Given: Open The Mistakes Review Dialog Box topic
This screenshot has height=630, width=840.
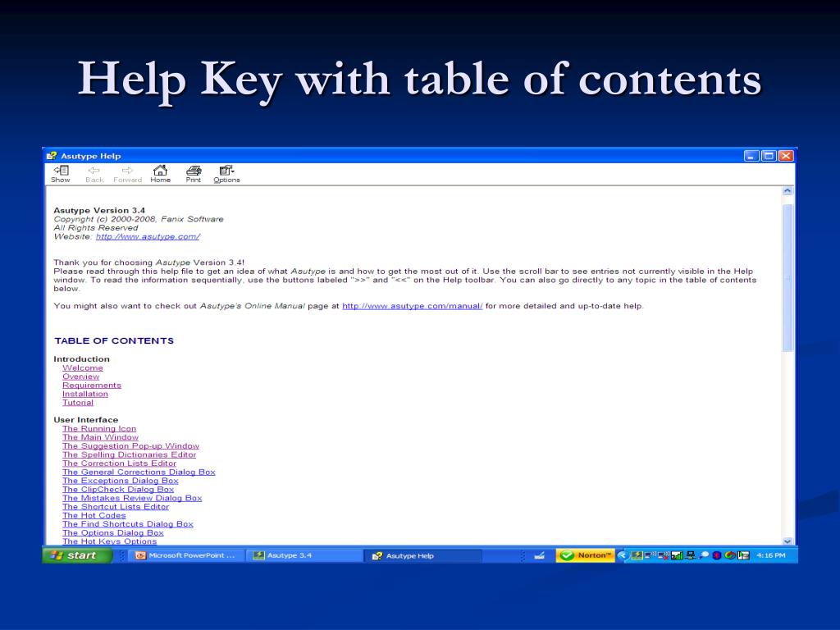Looking at the screenshot, I should click(132, 498).
